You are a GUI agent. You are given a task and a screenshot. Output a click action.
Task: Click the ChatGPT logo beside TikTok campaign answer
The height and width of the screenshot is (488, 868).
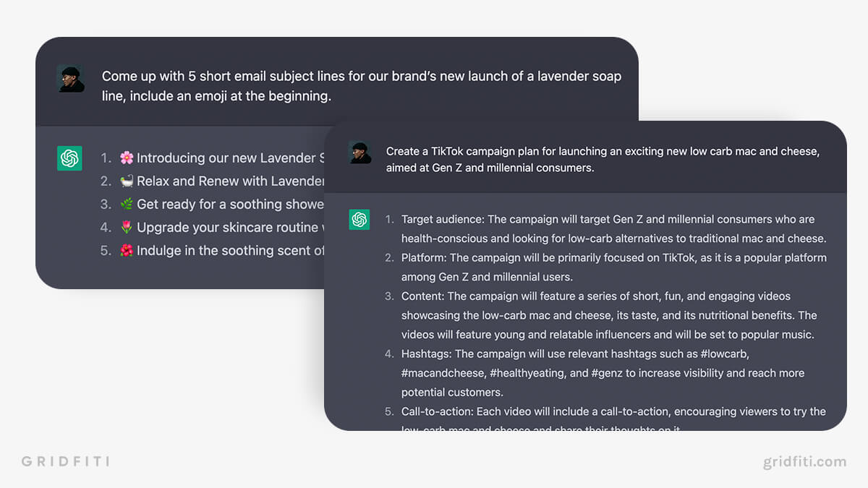(359, 219)
